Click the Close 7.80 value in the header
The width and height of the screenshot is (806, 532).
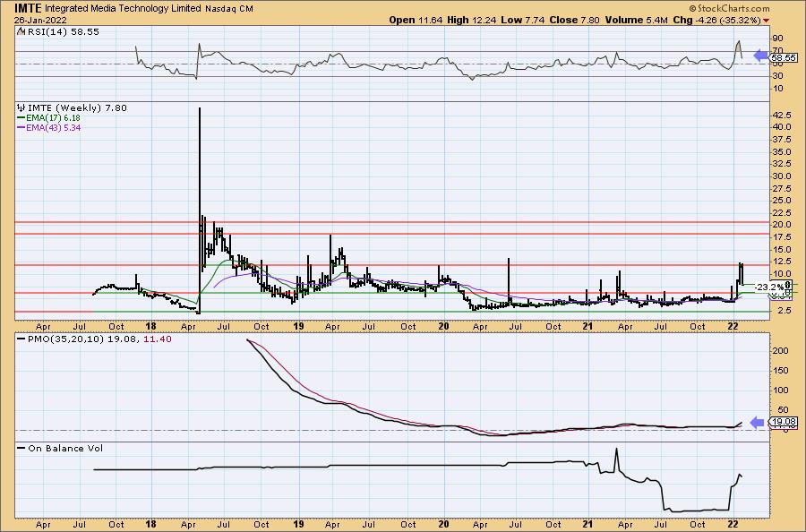pyautogui.click(x=575, y=20)
